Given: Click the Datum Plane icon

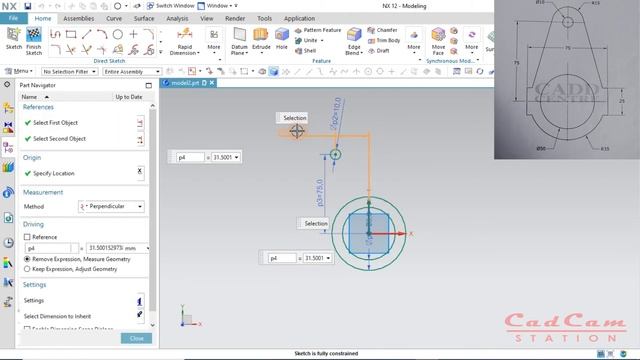Looking at the screenshot, I should pyautogui.click(x=240, y=35).
